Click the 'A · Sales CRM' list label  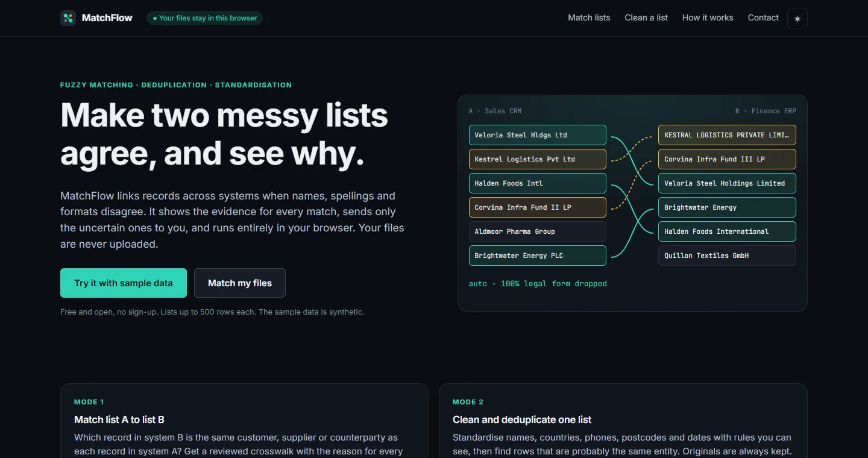(495, 111)
